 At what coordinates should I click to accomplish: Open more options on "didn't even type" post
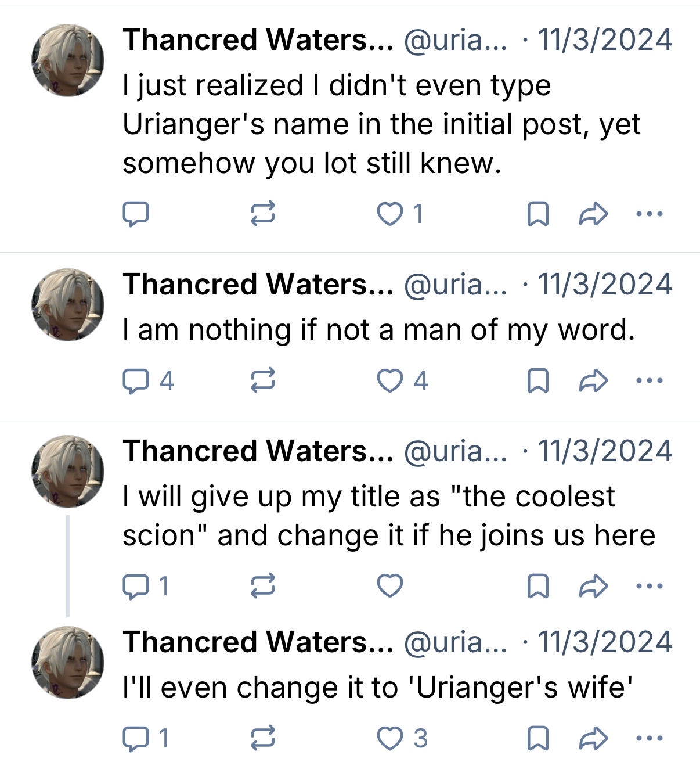click(649, 214)
